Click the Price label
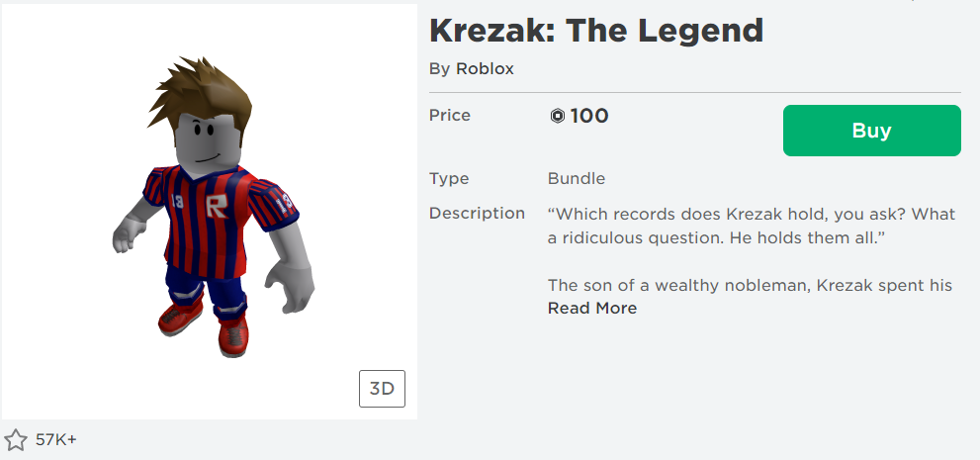 pos(450,116)
